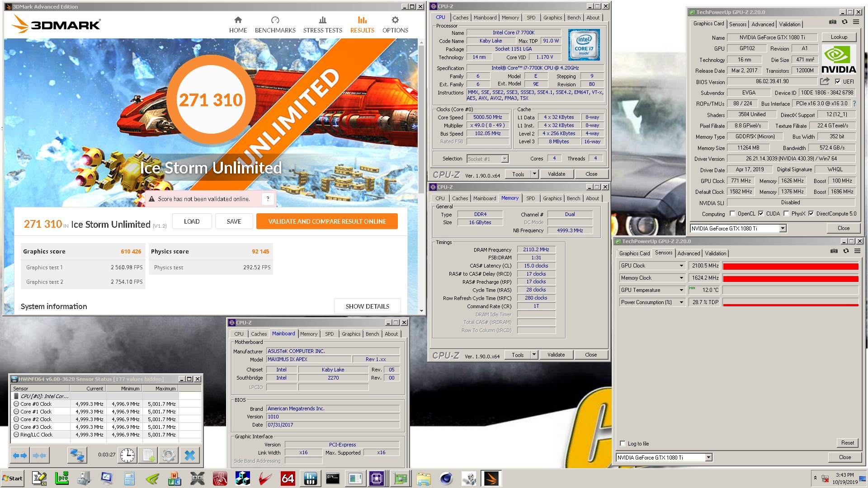Open Advanced tab in top GPU-Z window

[x=763, y=24]
